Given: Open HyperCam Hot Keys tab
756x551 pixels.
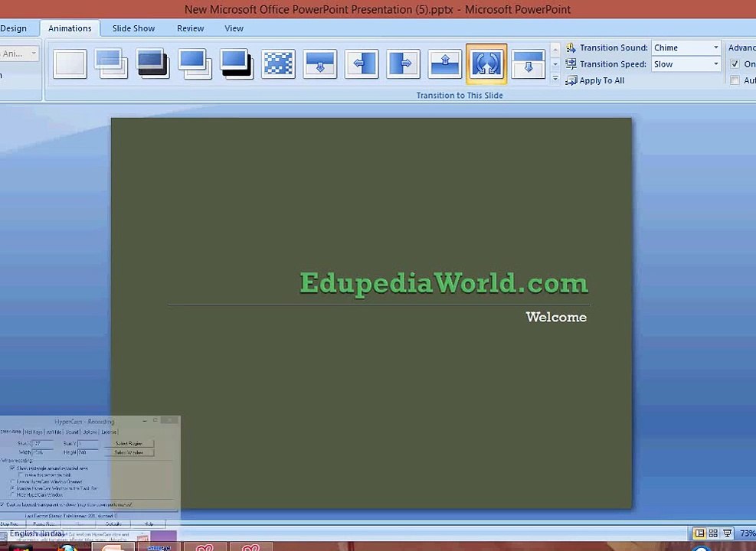Looking at the screenshot, I should point(34,432).
